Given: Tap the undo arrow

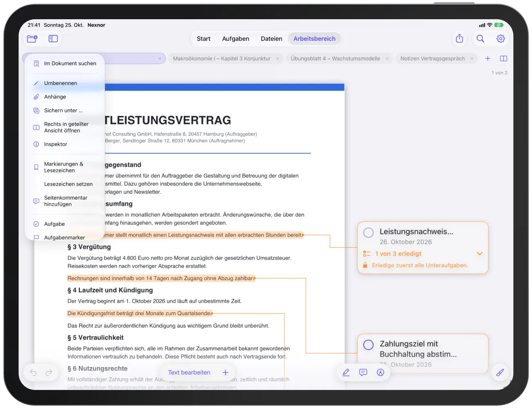Looking at the screenshot, I should tap(33, 372).
